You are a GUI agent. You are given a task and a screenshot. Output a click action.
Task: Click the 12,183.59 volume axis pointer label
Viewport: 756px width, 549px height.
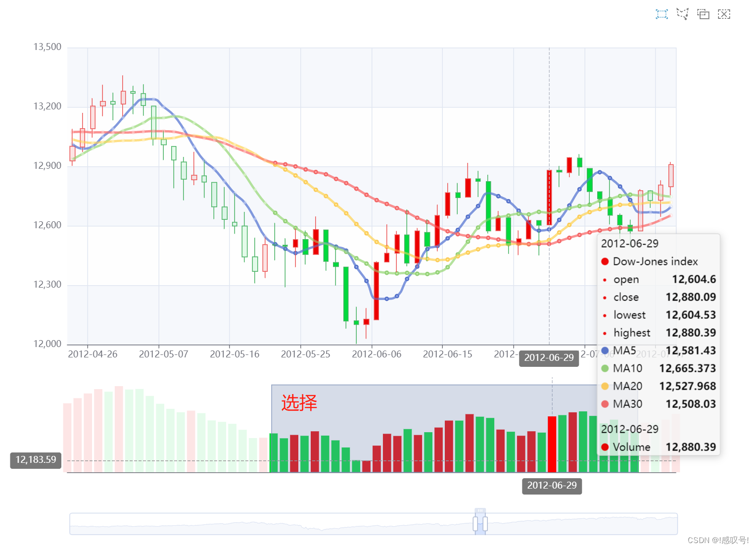pos(36,460)
